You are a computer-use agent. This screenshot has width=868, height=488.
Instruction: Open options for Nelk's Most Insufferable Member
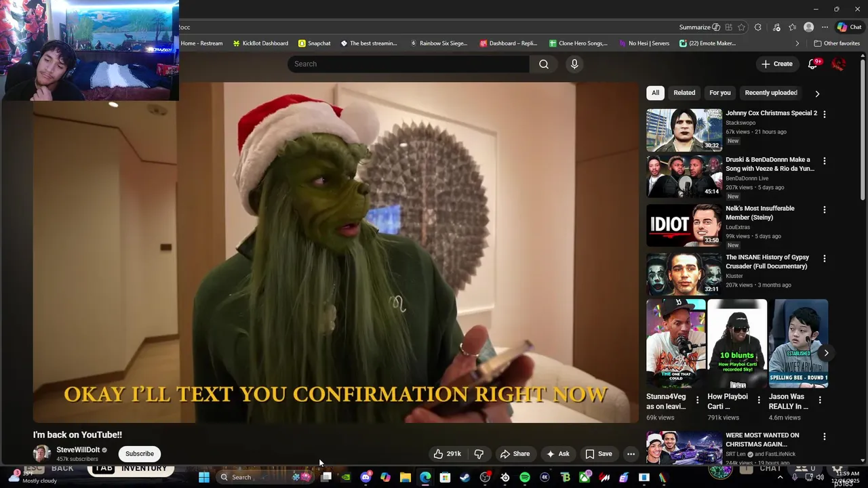coord(825,209)
